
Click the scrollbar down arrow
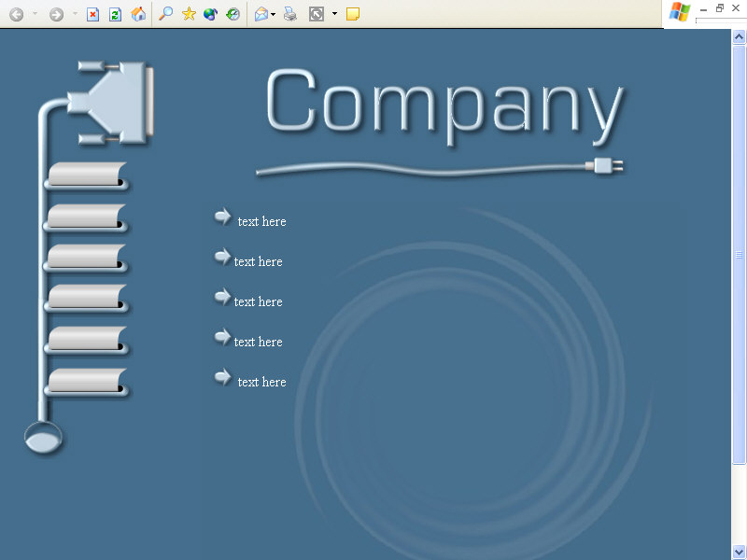739,553
